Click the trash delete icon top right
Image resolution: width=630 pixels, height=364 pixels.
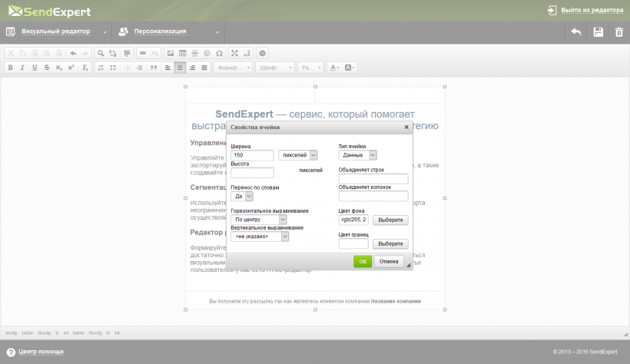618,31
